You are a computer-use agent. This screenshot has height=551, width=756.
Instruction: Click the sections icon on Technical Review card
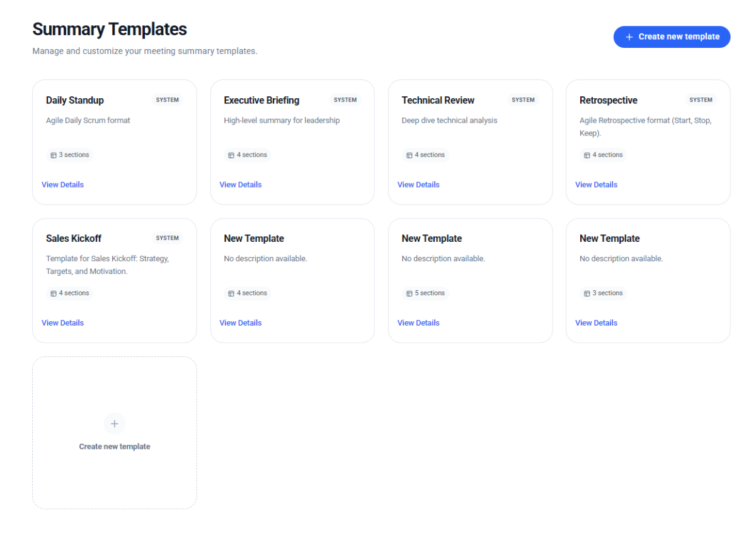(409, 154)
